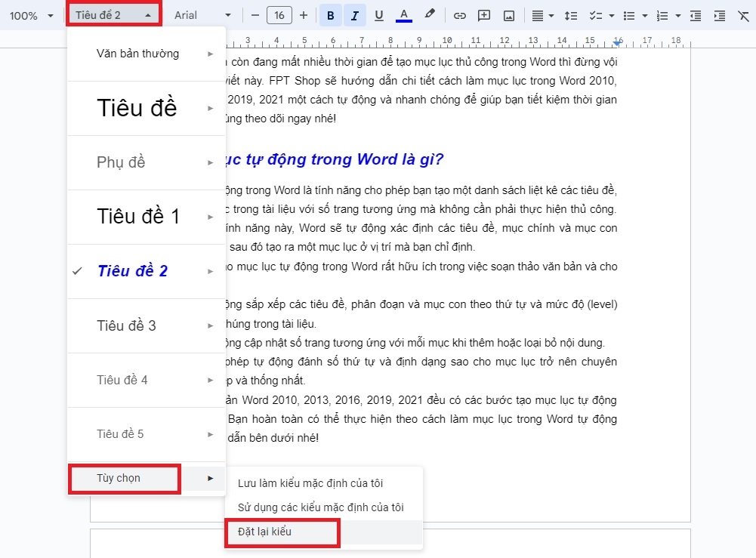Decrease font size with minus button
Image resolution: width=756 pixels, height=558 pixels.
pos(255,15)
